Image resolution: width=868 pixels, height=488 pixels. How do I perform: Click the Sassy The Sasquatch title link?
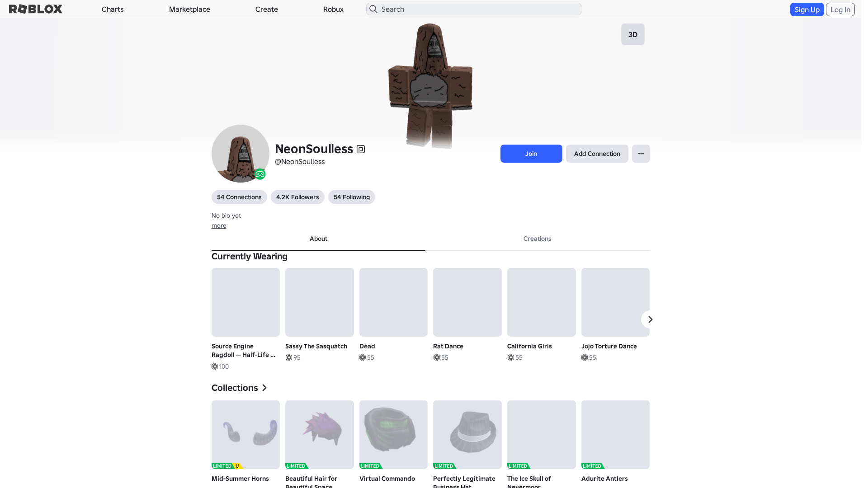point(316,346)
